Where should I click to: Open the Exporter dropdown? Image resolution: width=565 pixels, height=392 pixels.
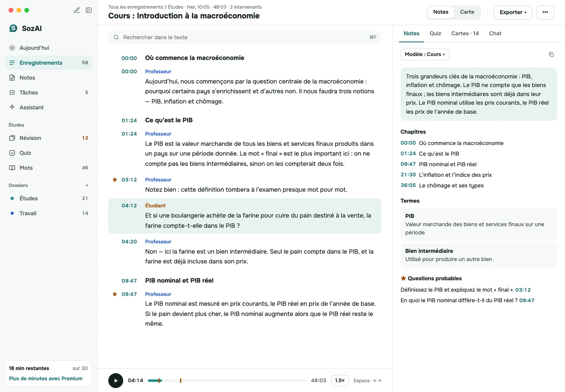[513, 12]
